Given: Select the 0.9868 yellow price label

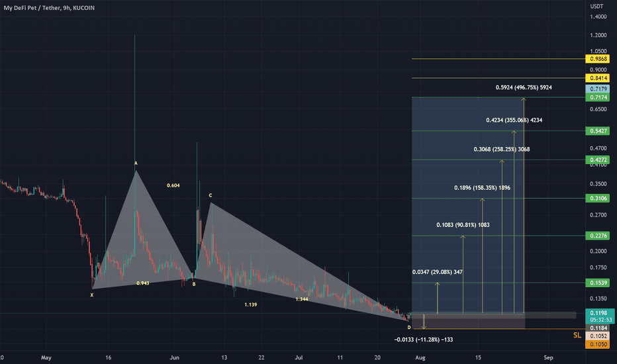Looking at the screenshot, I should [x=597, y=59].
